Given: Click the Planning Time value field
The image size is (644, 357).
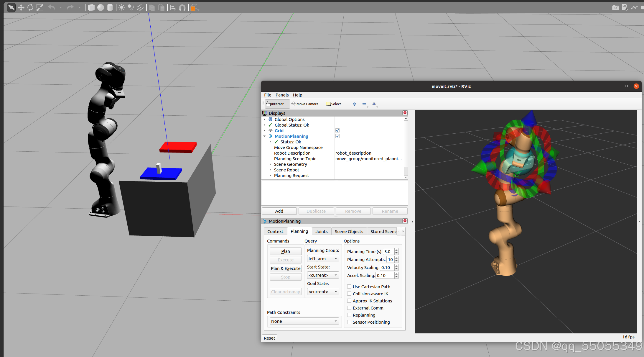Looking at the screenshot, I should (388, 252).
